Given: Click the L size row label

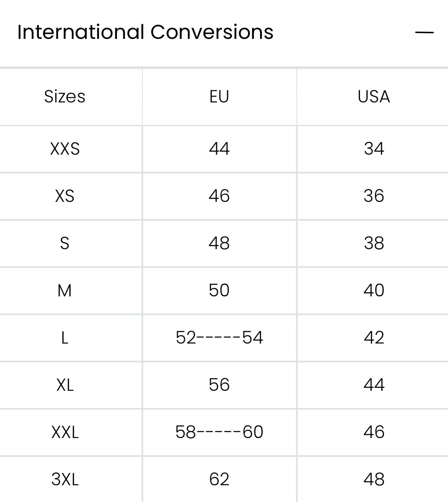Looking at the screenshot, I should [65, 338].
